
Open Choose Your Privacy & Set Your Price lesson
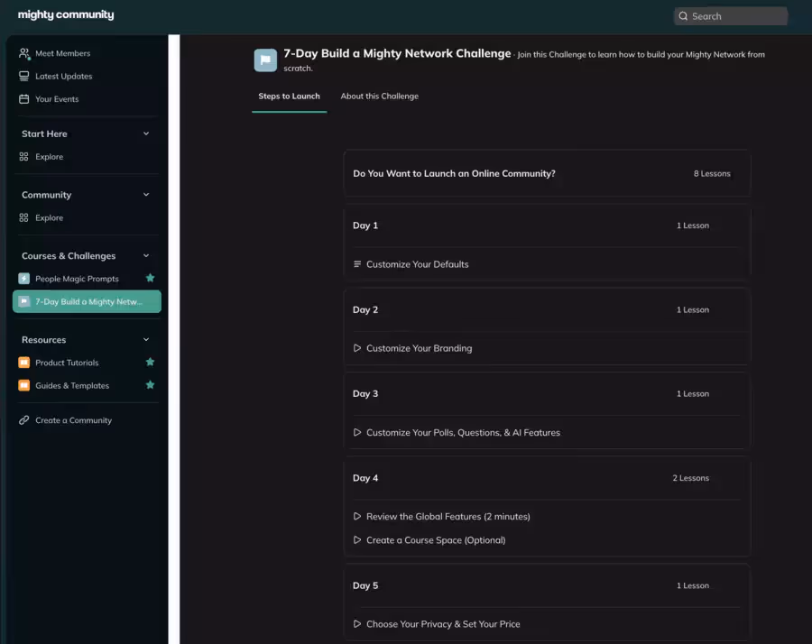443,624
